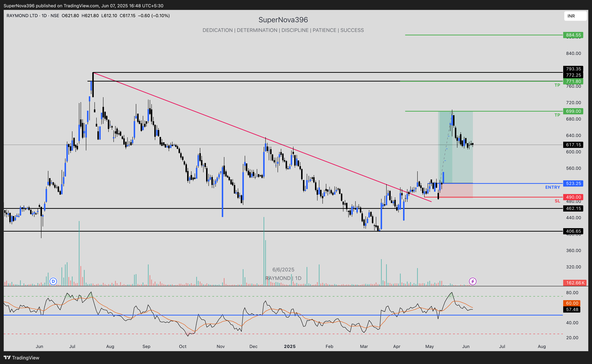Click the 80.00 RSI scale tick

[572, 293]
